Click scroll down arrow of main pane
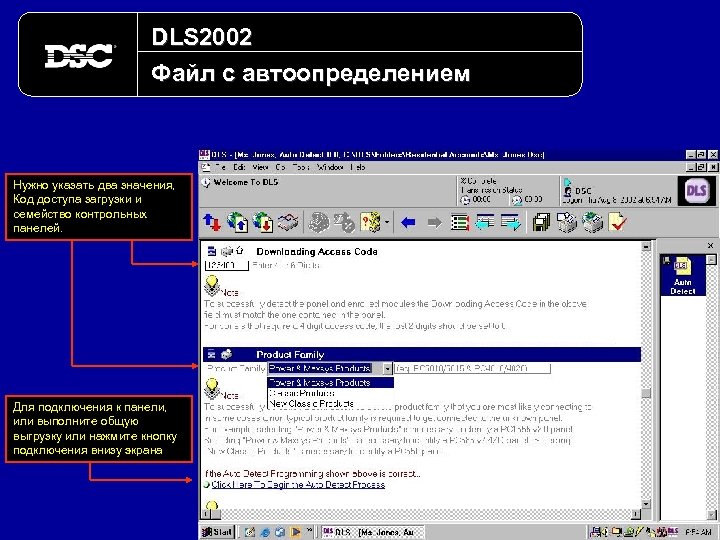This screenshot has height=540, width=720. click(x=646, y=505)
